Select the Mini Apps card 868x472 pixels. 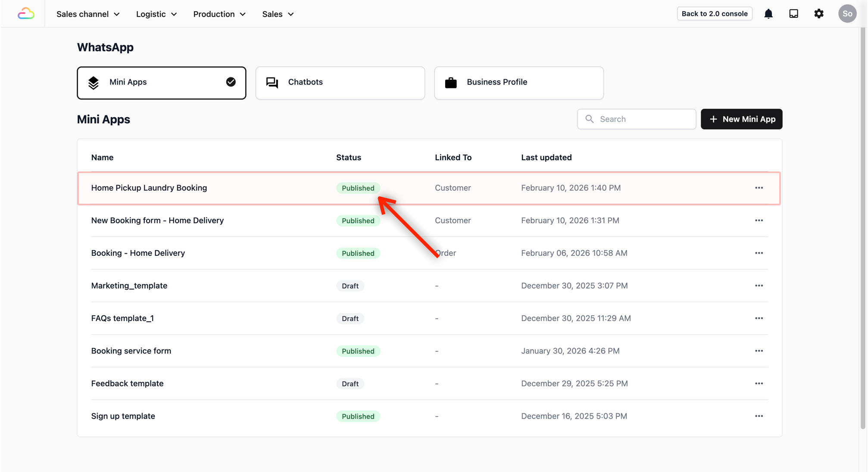pos(161,83)
